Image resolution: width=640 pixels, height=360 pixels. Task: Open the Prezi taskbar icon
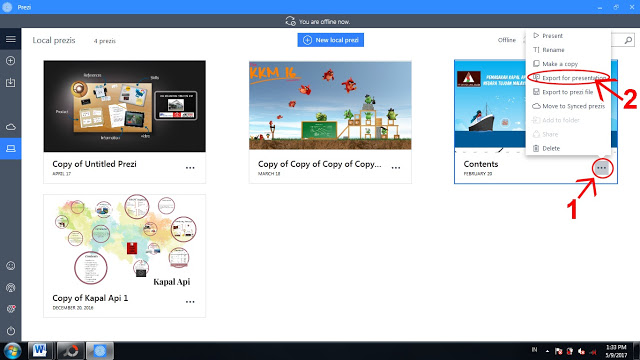(x=100, y=351)
